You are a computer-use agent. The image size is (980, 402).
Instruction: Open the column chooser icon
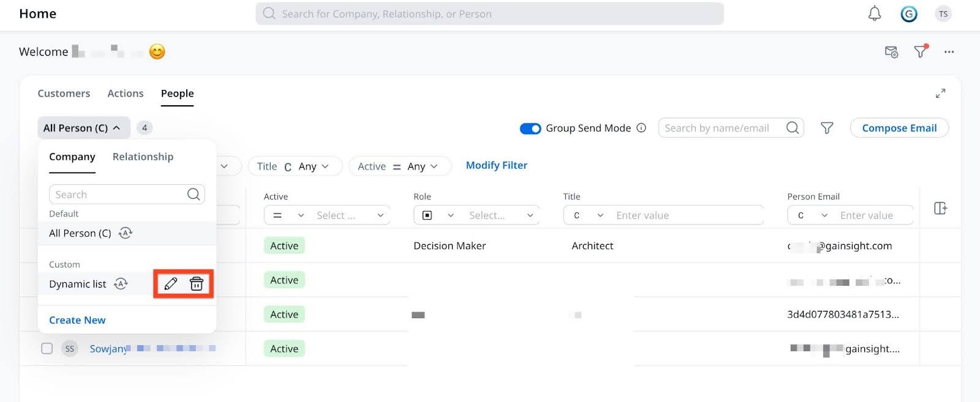(x=940, y=208)
